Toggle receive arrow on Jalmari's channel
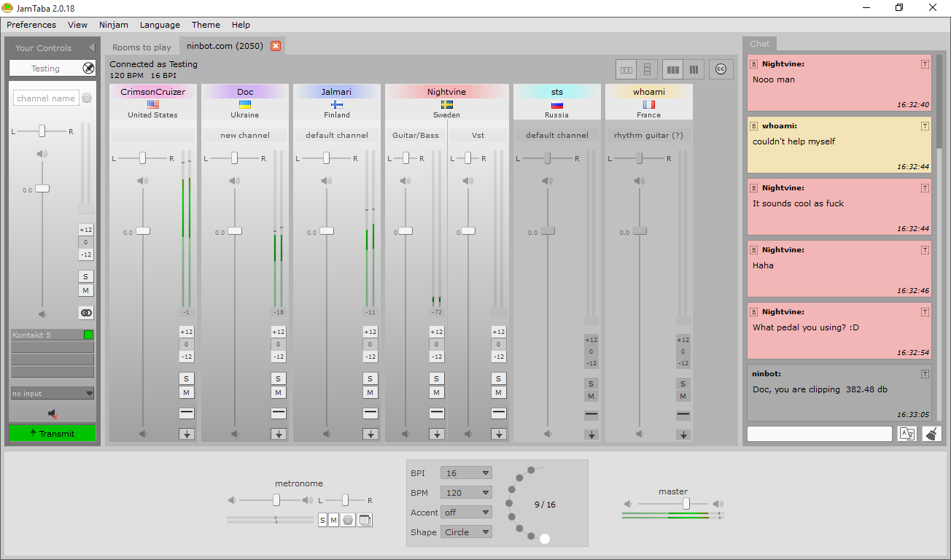951x560 pixels. (x=370, y=434)
